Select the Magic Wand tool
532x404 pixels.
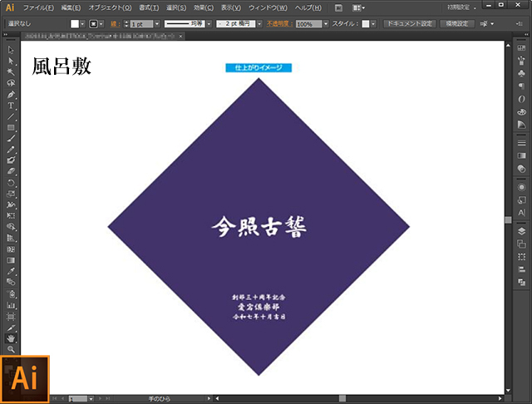click(x=11, y=72)
